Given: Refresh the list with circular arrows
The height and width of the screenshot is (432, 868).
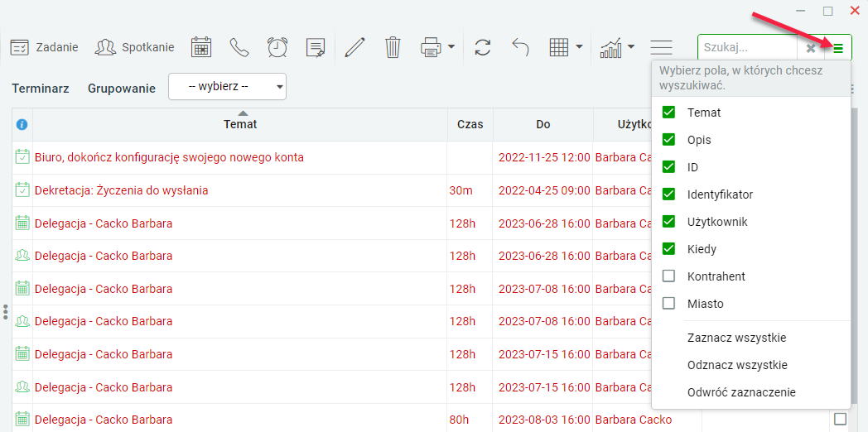Looking at the screenshot, I should (x=483, y=47).
